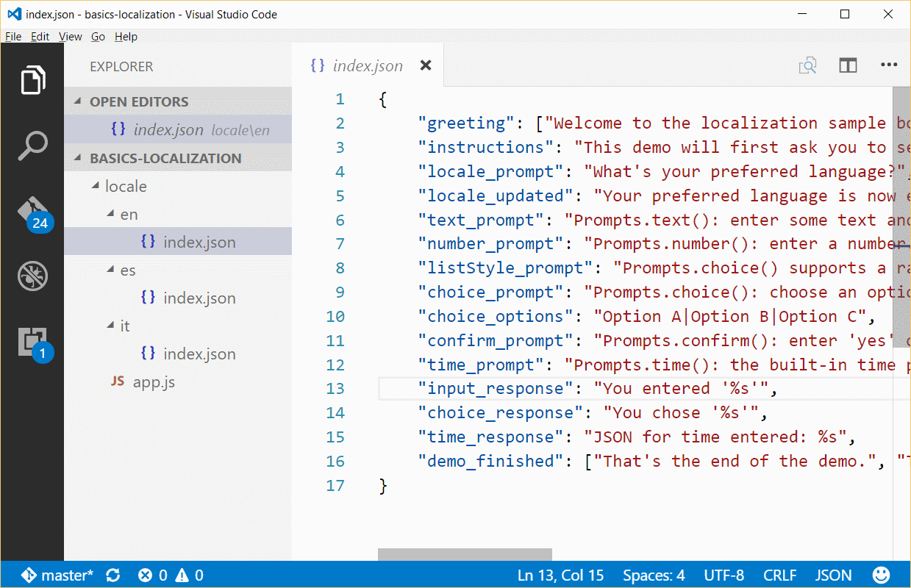Click UTF-8 encoding selector
The height and width of the screenshot is (588, 911).
[724, 575]
